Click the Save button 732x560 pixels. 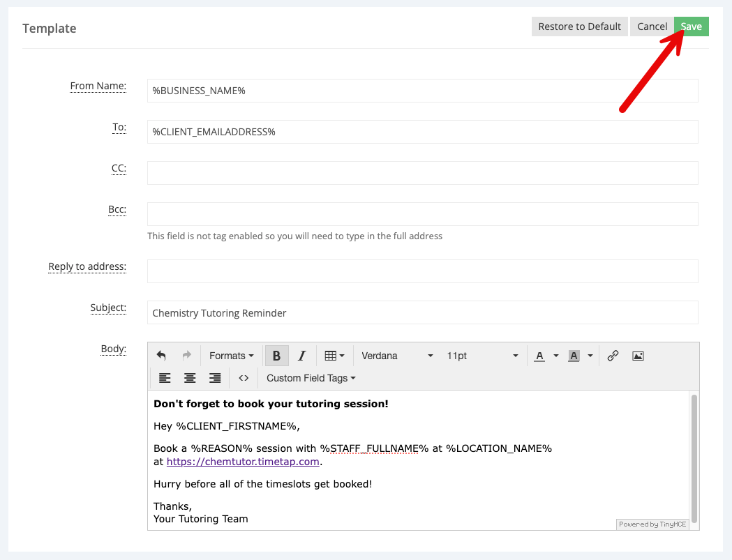[692, 27]
